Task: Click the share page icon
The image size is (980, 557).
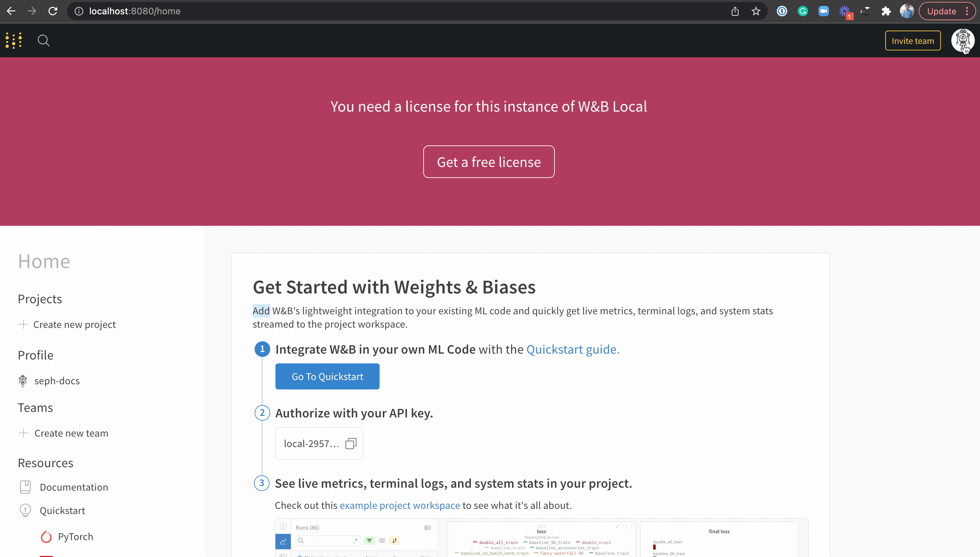Action: coord(735,11)
